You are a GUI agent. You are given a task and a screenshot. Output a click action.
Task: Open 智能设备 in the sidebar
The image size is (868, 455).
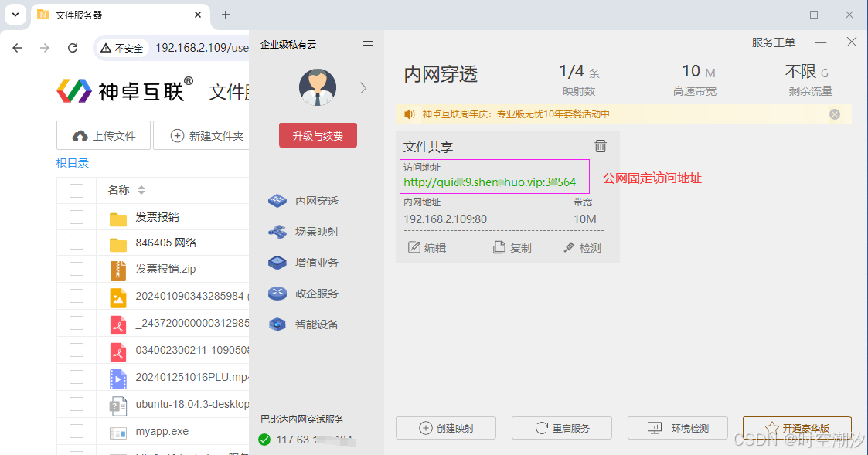pyautogui.click(x=317, y=324)
